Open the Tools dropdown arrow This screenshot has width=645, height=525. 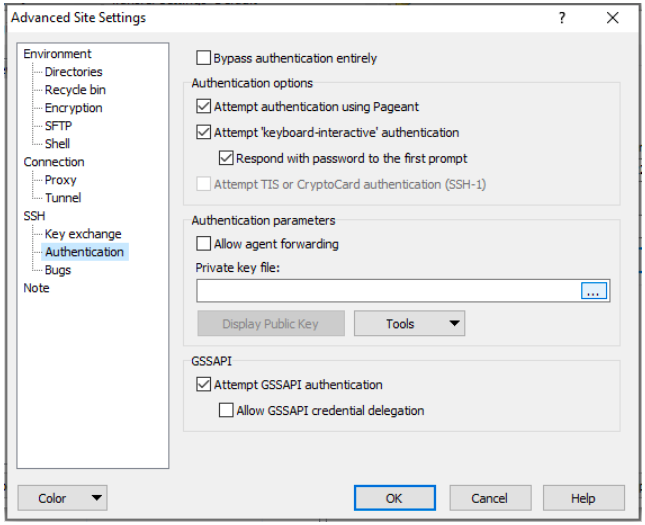pyautogui.click(x=454, y=323)
